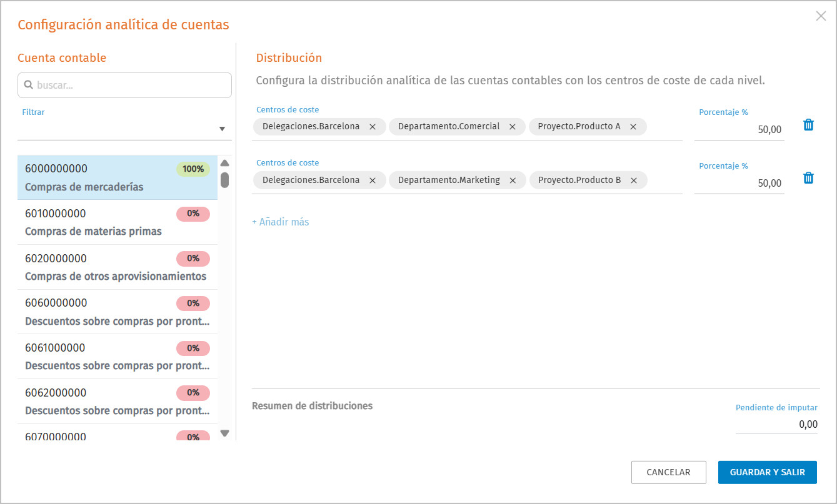Click Resumen de distribuciones heading
Viewport: 837px width, 504px height.
313,406
